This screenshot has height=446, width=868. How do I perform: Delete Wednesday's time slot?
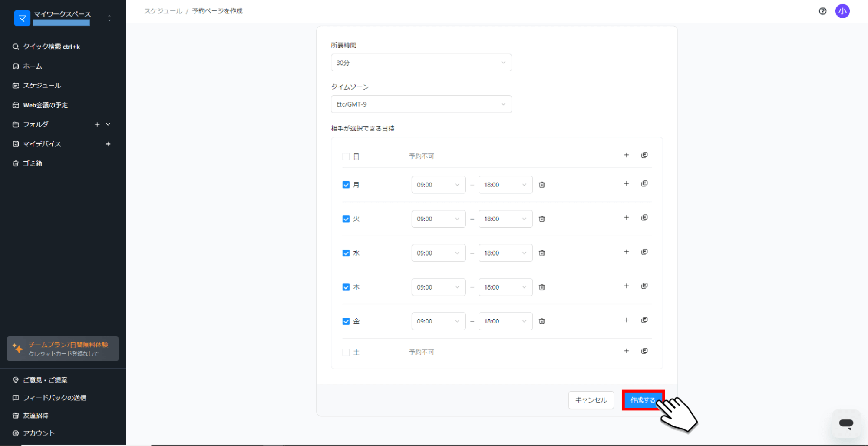coord(541,253)
